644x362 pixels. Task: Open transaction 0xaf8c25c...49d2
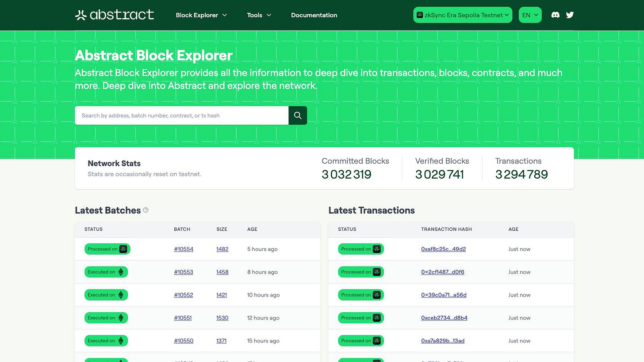click(443, 249)
